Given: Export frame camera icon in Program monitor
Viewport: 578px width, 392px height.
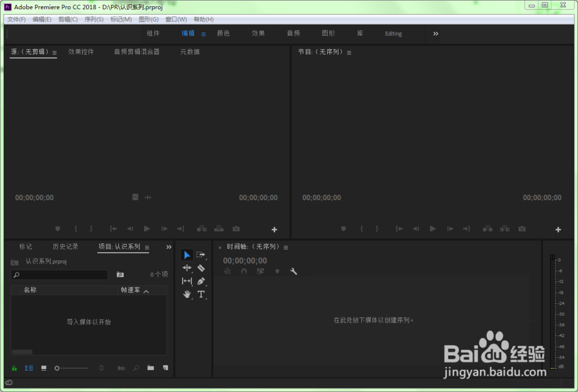Looking at the screenshot, I should coord(521,228).
